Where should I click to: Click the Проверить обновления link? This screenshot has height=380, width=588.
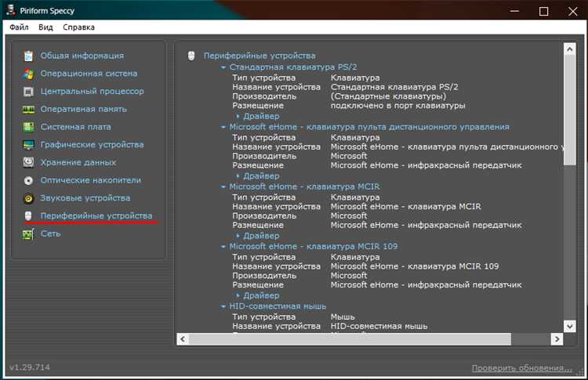pyautogui.click(x=521, y=368)
